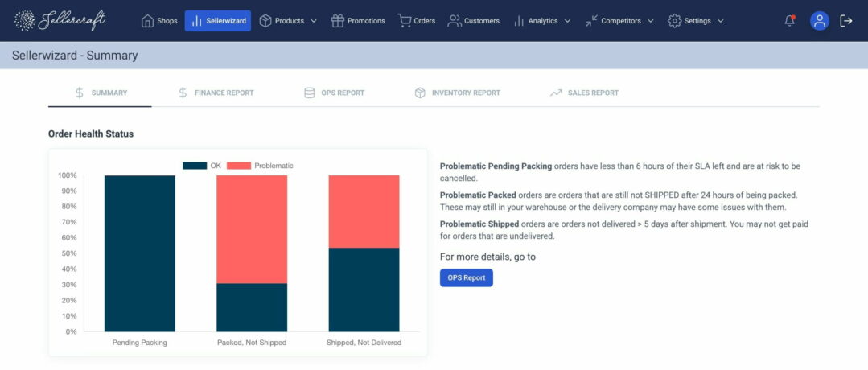The image size is (868, 370).
Task: Click Packed, Not Shipped OK dark bar
Action: pyautogui.click(x=252, y=307)
